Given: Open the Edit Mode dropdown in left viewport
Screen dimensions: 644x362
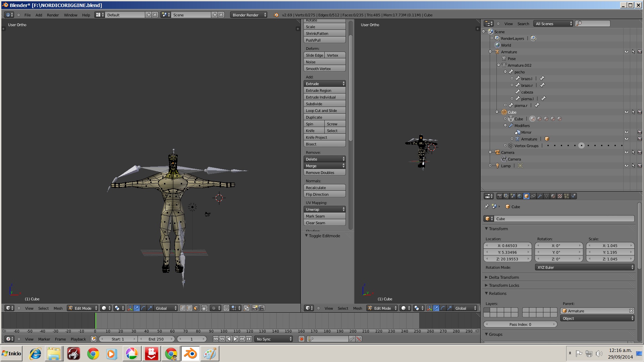Looking at the screenshot, I should point(83,308).
